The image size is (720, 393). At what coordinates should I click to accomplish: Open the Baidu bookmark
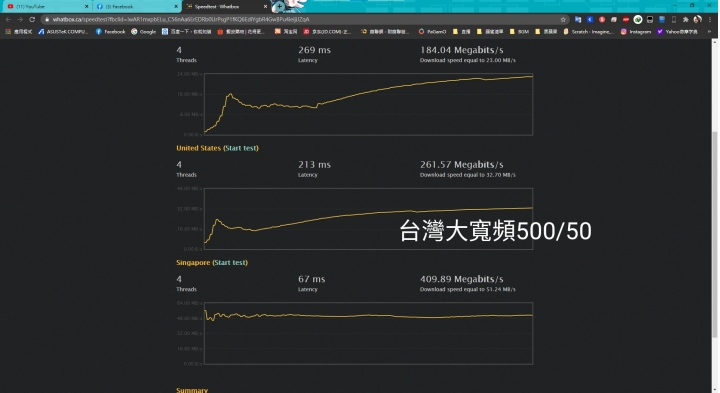click(x=186, y=32)
